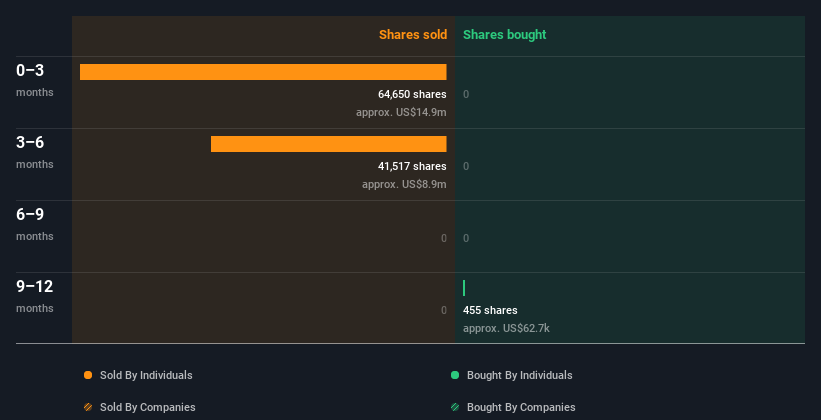
Task: Click the zero shares sold value for 6–9 months
Action: point(443,238)
